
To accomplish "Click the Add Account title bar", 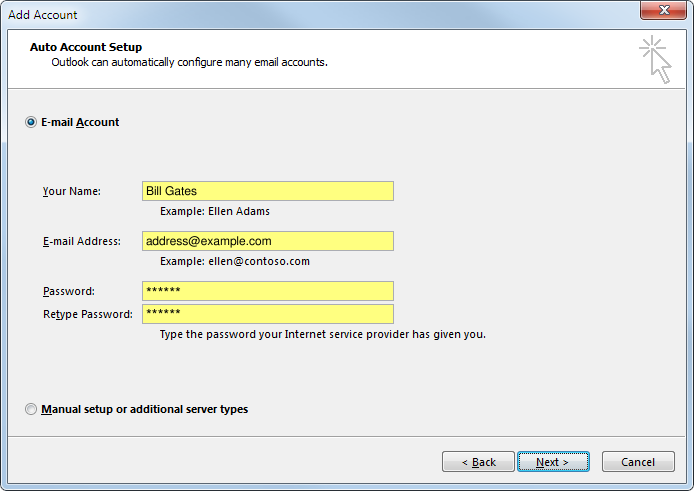I will tap(300, 14).
